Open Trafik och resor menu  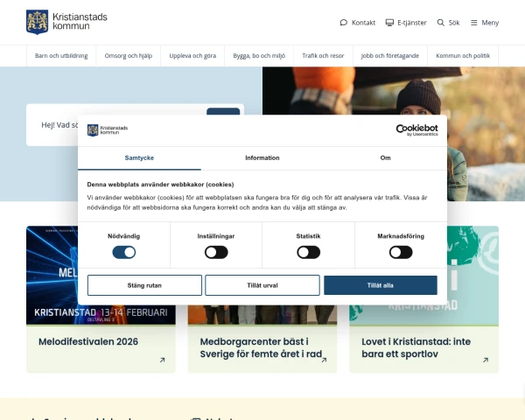[323, 56]
